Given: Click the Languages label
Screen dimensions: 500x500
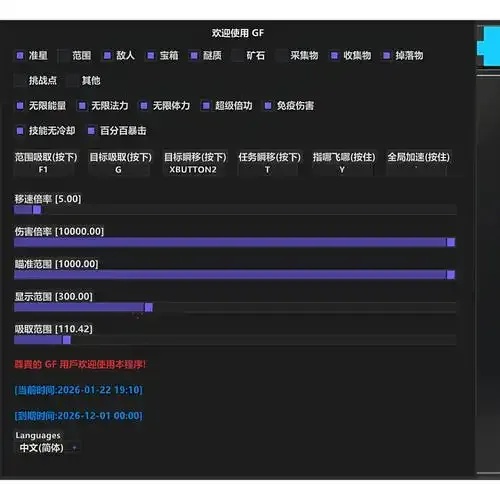Looking at the screenshot, I should [38, 435].
